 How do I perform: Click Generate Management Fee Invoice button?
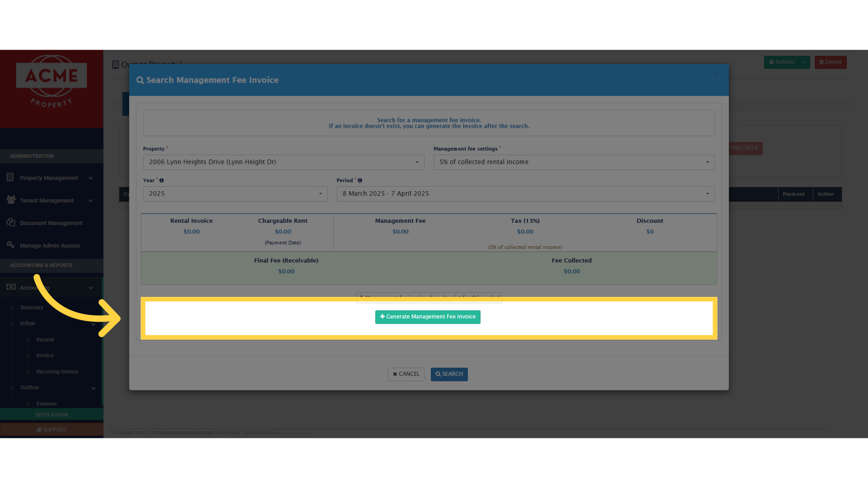coord(428,317)
